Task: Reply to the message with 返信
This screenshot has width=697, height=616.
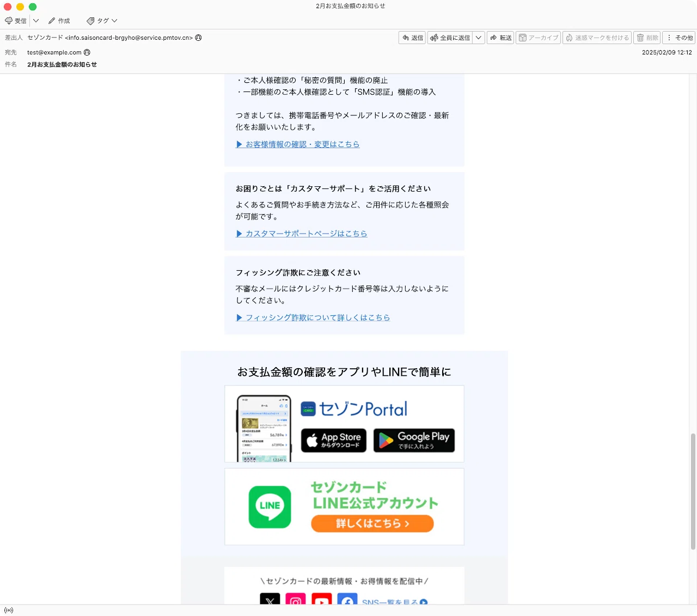Action: click(412, 38)
